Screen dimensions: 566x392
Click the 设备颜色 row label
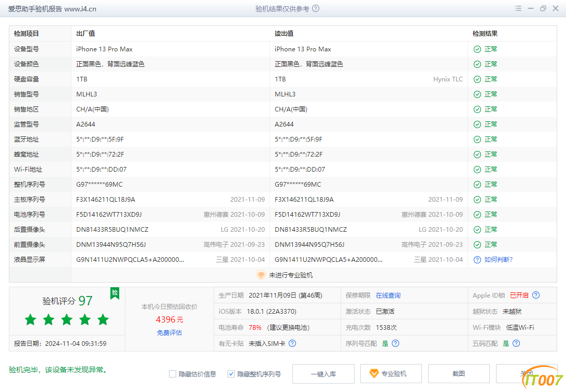point(26,64)
